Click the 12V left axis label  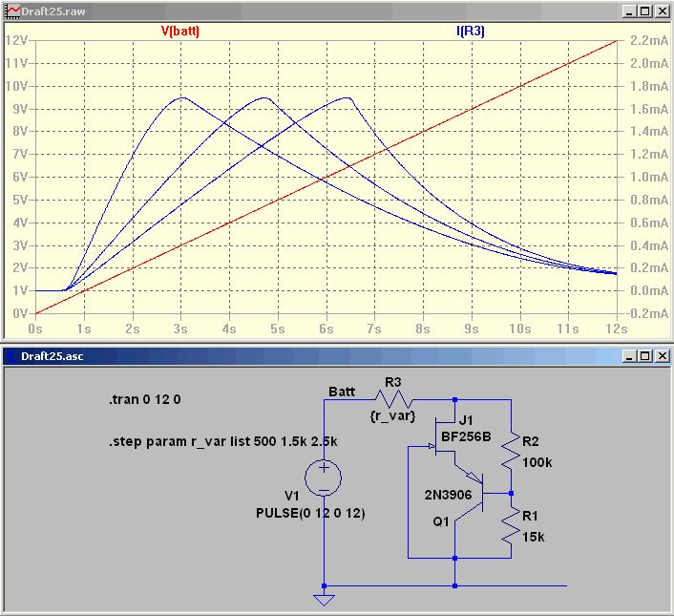16,40
